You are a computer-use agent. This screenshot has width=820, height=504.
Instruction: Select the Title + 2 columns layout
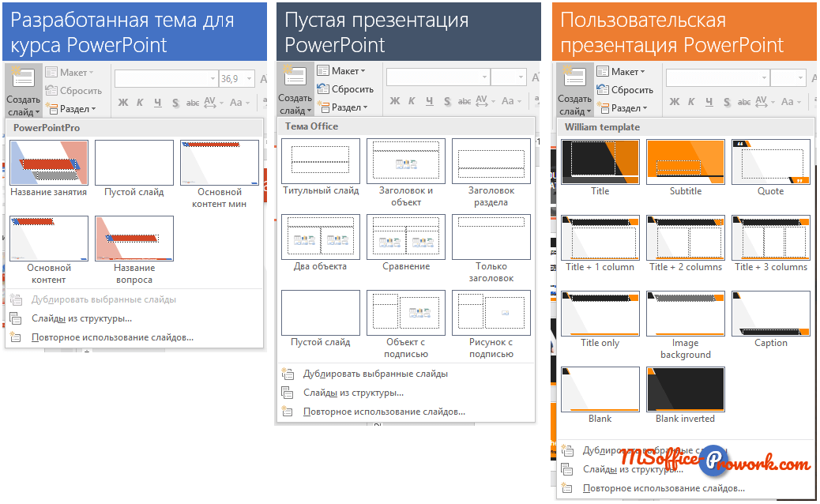[x=686, y=238]
